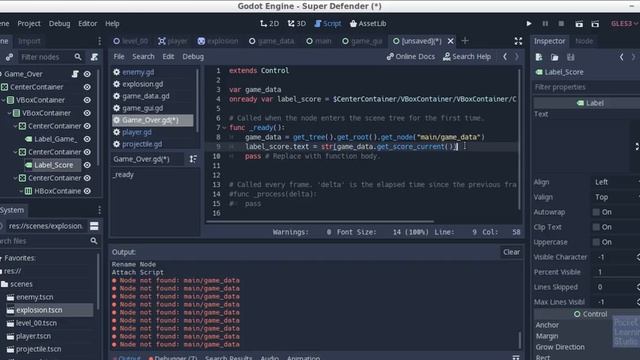Collapse the first VBoxContainer tree node

(x=3, y=100)
